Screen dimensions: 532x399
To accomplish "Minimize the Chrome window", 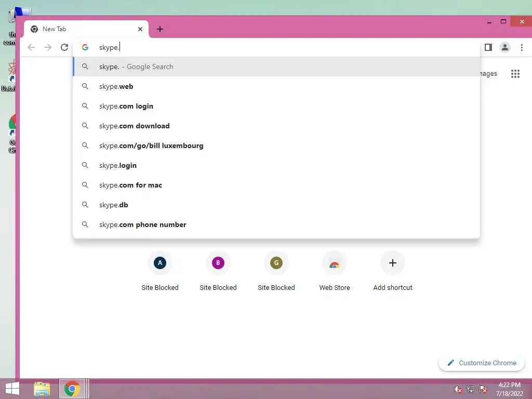I will coord(489,22).
